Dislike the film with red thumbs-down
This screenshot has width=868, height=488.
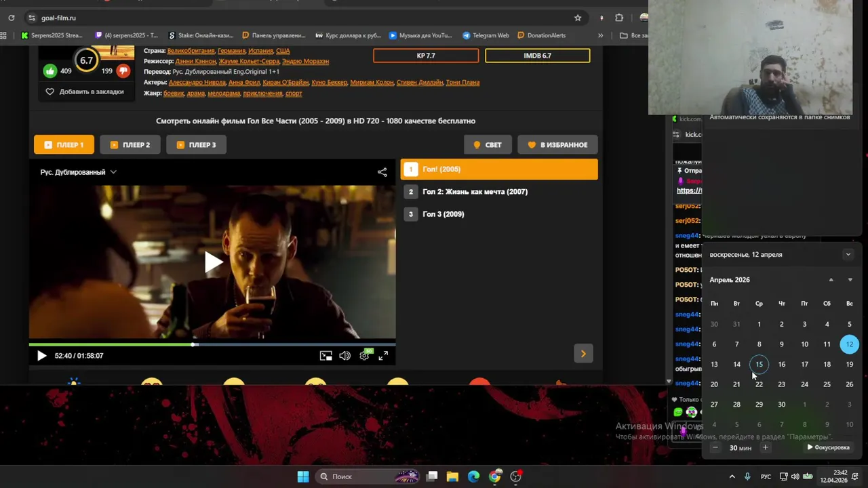123,70
